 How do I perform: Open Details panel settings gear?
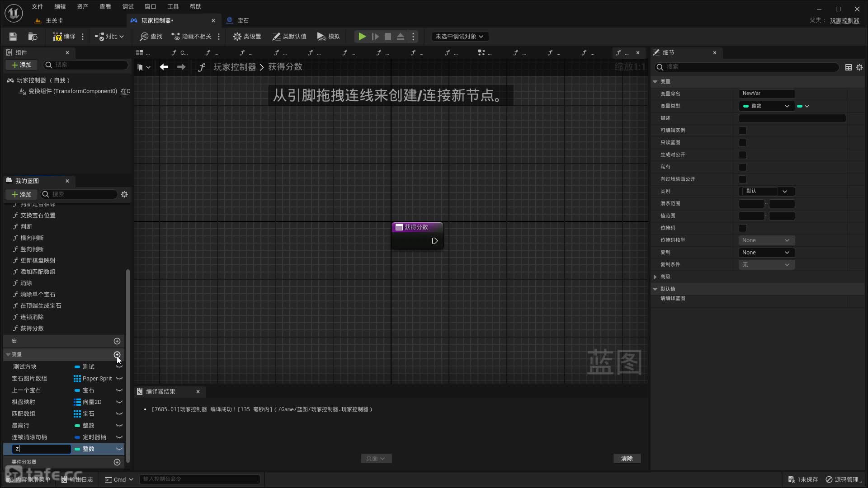point(859,67)
